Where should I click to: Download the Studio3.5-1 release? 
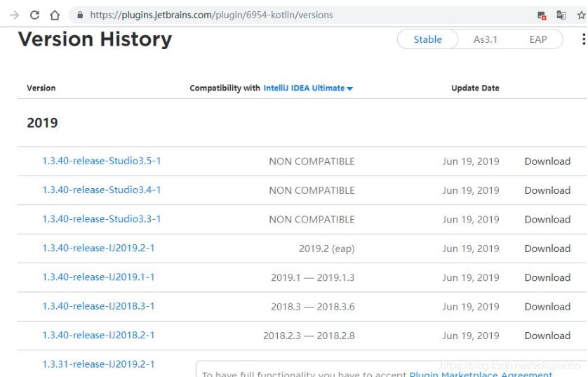547,161
